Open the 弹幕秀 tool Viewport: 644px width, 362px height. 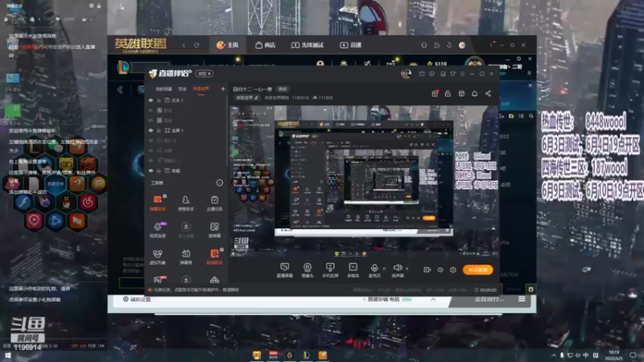186,257
